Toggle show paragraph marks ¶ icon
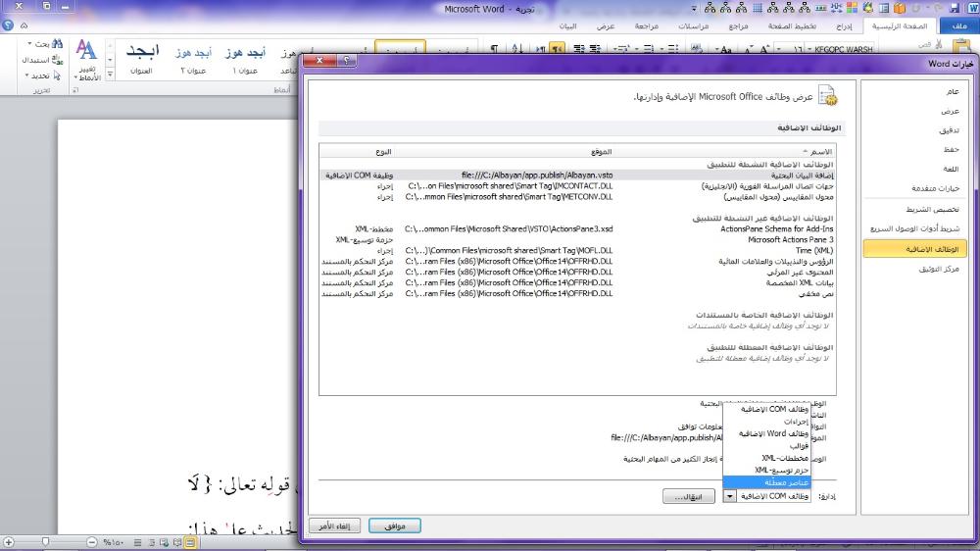 pos(494,49)
